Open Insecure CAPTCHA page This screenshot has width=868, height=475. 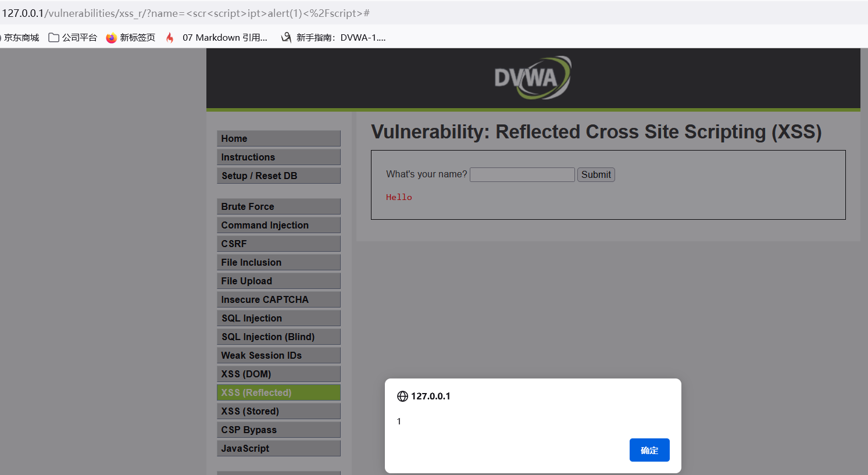coord(278,299)
